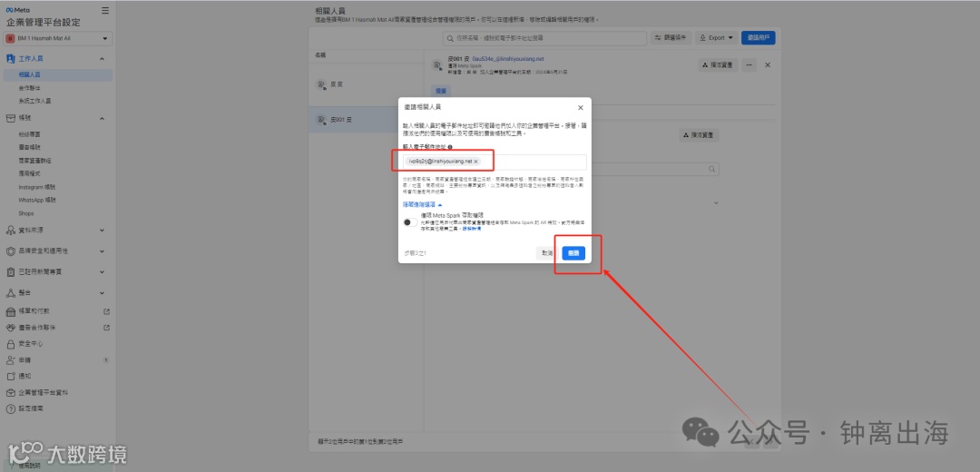This screenshot has width=980, height=472.
Task: Click the blue 邀請用戶 button
Action: point(758,38)
